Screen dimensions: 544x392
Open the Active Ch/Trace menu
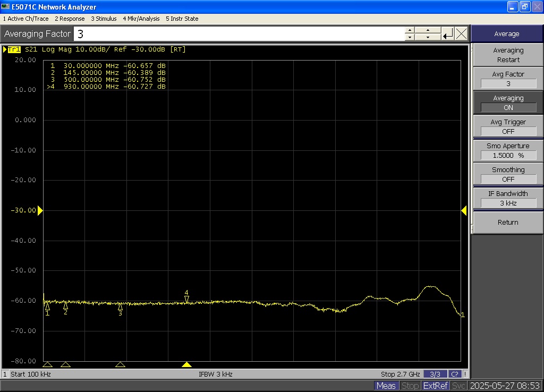[x=25, y=19]
